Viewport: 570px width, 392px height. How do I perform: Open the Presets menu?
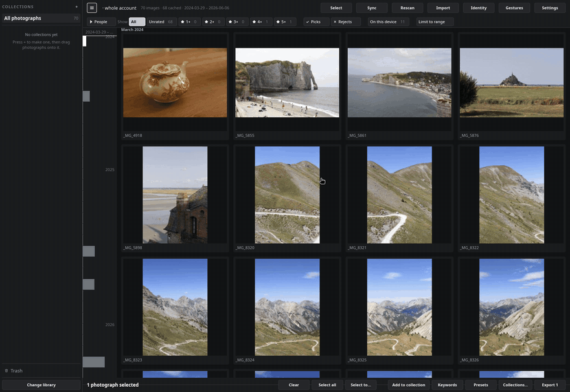(481, 385)
